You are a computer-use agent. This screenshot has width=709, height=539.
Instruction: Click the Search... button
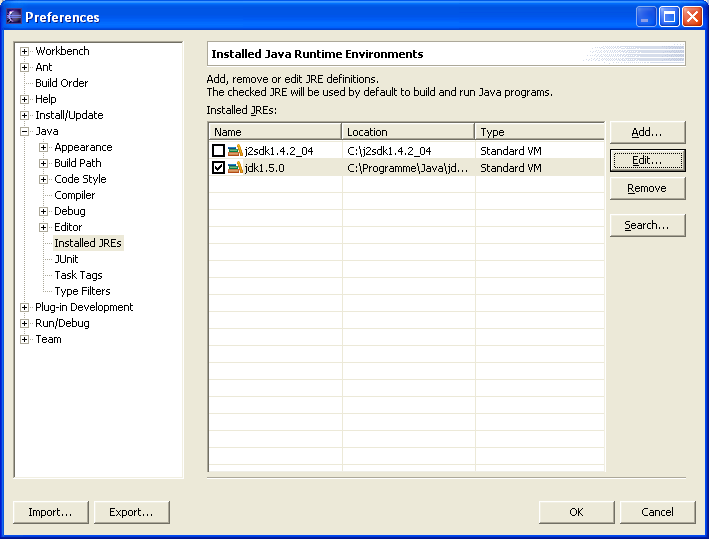coord(648,225)
